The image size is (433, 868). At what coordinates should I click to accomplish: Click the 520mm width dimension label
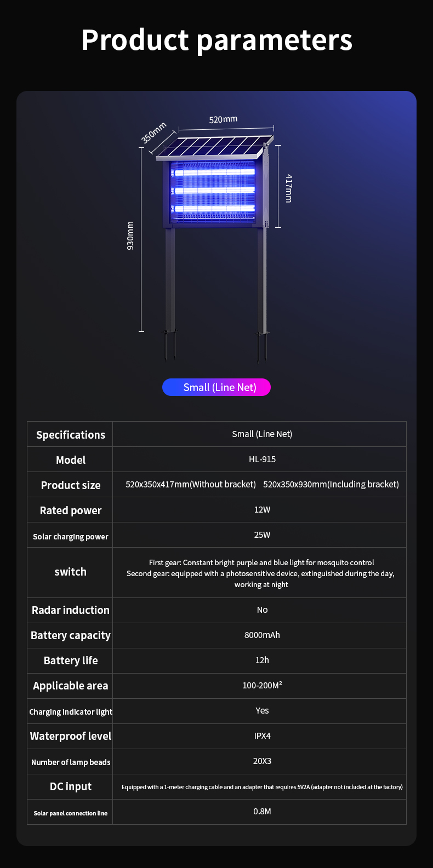[223, 119]
